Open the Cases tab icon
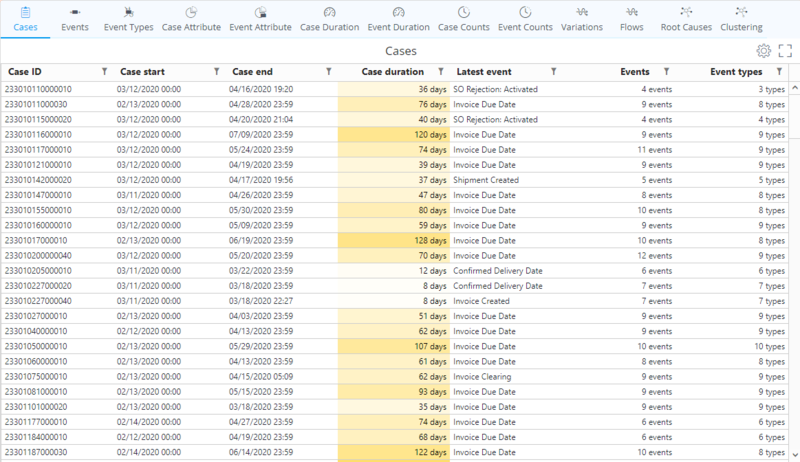Screen dimensions: 800x462 (x=25, y=12)
